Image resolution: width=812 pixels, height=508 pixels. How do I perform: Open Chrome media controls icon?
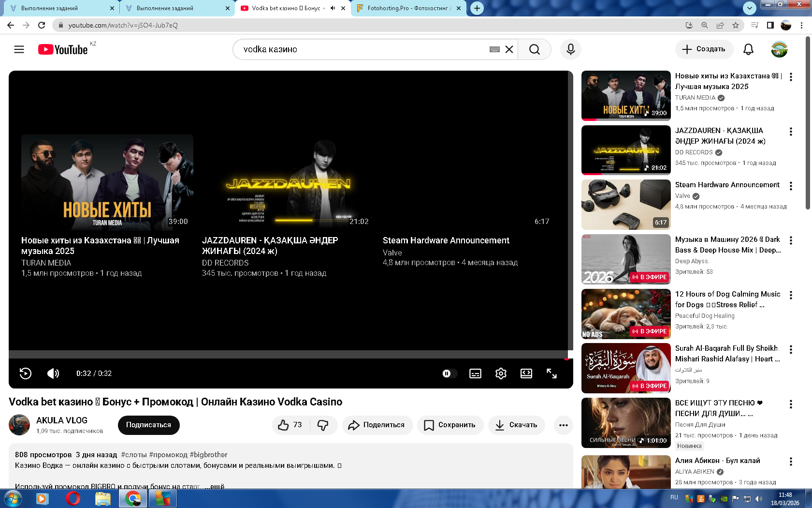[754, 25]
